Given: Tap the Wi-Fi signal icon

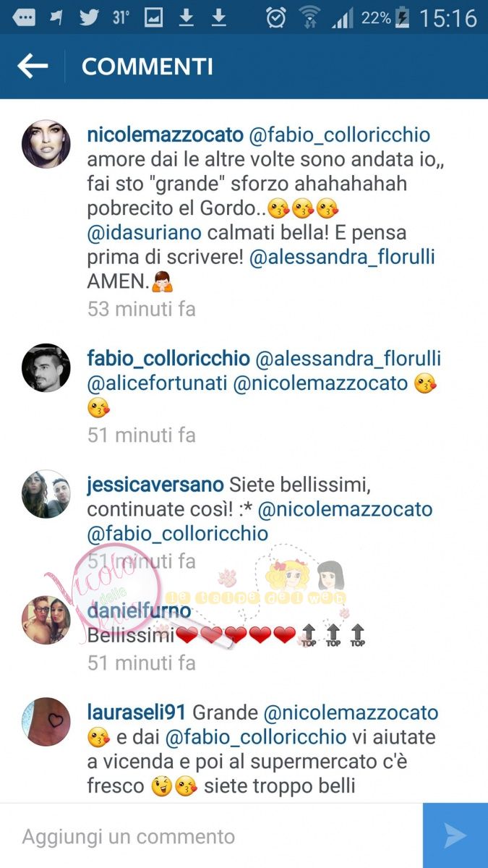Looking at the screenshot, I should point(309,17).
